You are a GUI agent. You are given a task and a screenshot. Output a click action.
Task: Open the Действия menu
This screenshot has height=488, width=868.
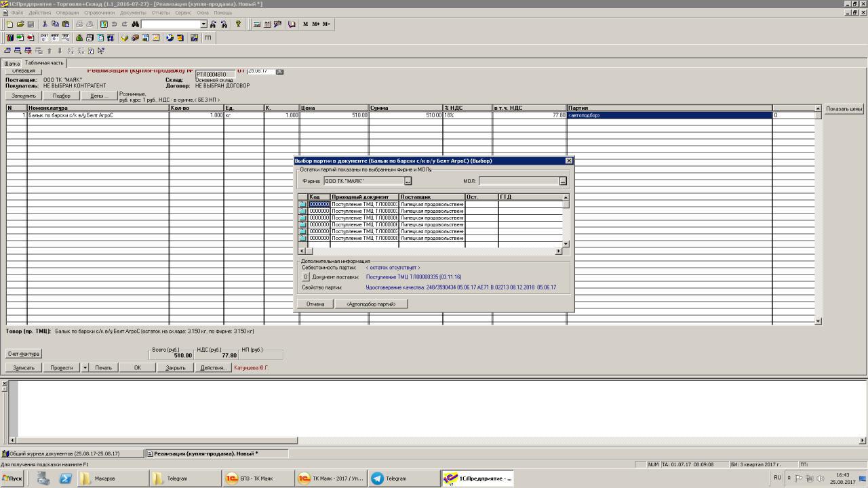tap(39, 13)
